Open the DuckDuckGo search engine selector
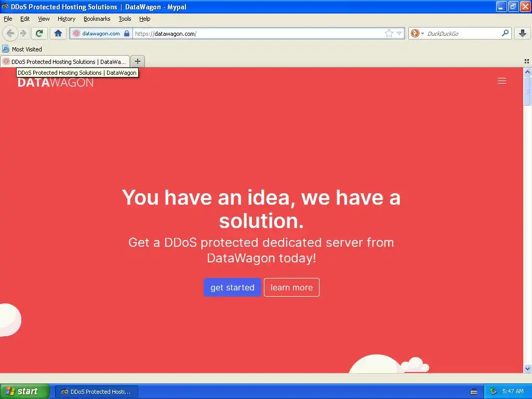Screen dimensions: 532x399 coord(417,33)
